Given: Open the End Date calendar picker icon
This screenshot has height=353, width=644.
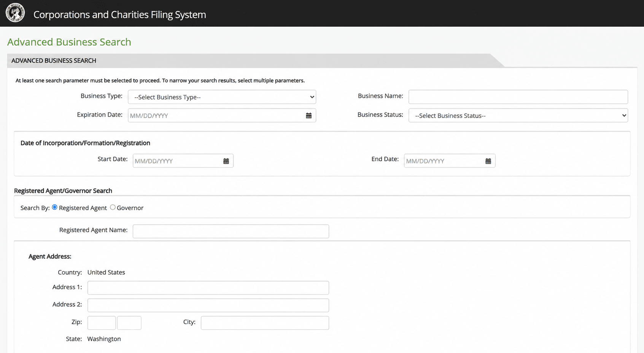Looking at the screenshot, I should point(488,161).
